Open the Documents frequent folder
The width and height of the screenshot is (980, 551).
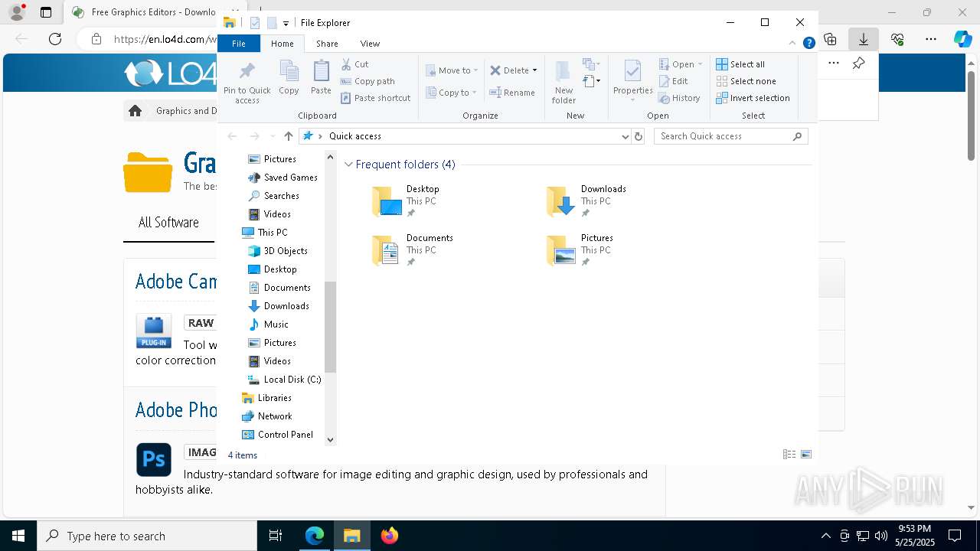pyautogui.click(x=412, y=250)
